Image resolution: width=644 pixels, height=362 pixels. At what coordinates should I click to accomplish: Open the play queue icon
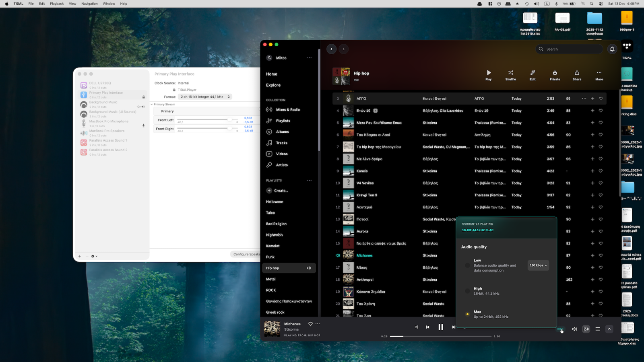(598, 329)
